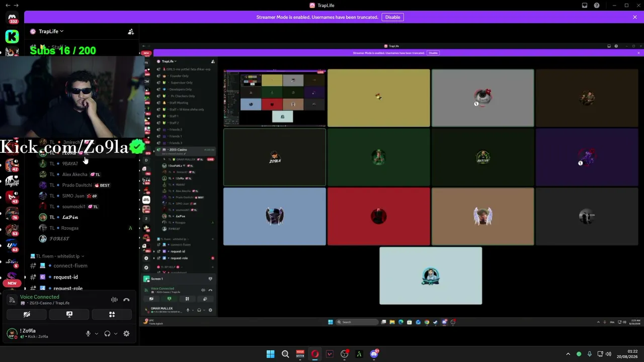The image size is (644, 362).
Task: Open Windows taskbar Search
Action: click(x=285, y=354)
